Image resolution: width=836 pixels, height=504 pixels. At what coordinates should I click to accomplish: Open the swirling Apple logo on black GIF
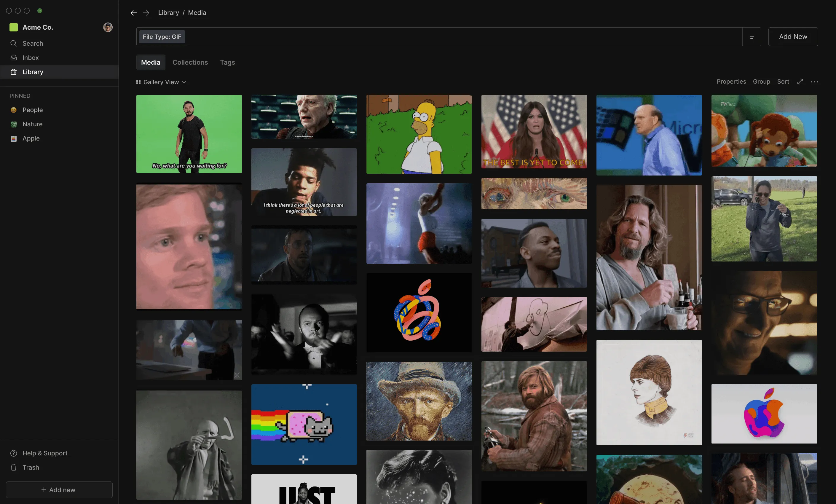[419, 312]
